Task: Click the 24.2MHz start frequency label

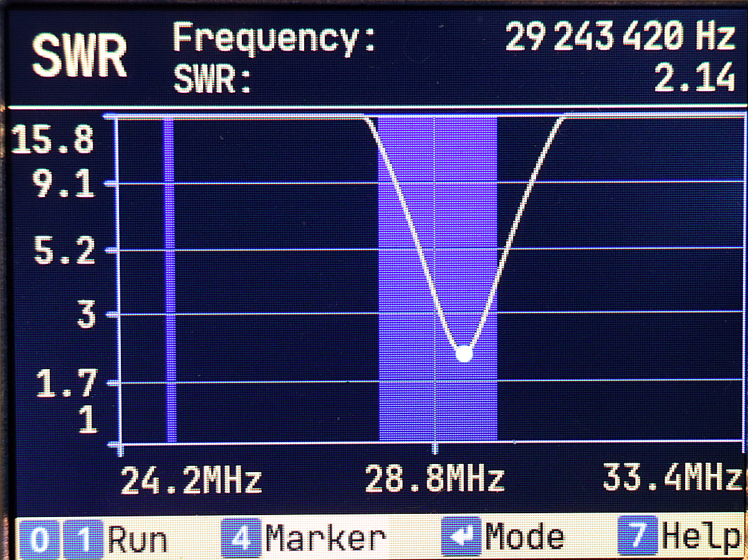Action: 191,481
